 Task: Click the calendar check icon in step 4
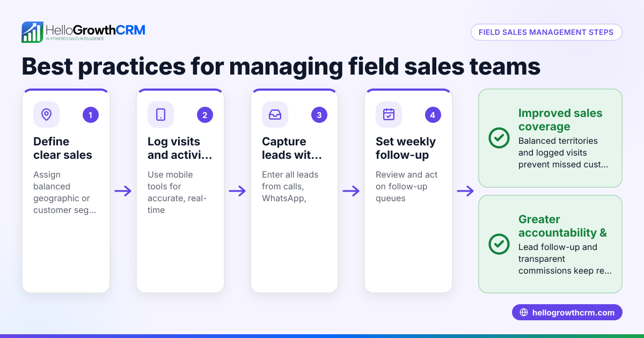tap(389, 114)
